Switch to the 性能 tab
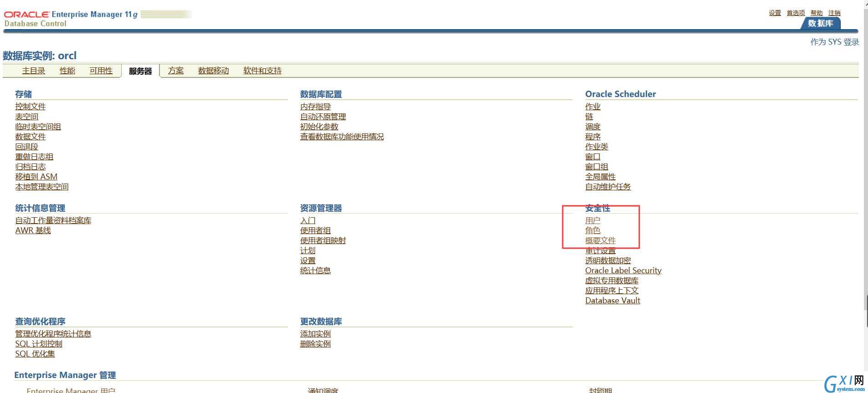 point(67,71)
